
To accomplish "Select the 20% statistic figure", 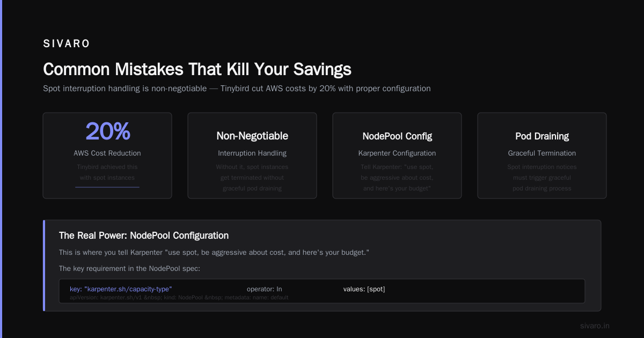I will pos(107,131).
